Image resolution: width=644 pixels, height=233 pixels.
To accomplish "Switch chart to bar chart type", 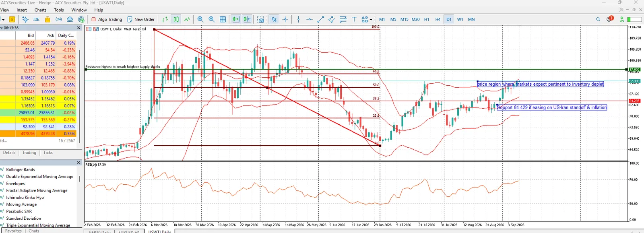I will pyautogui.click(x=165, y=19).
